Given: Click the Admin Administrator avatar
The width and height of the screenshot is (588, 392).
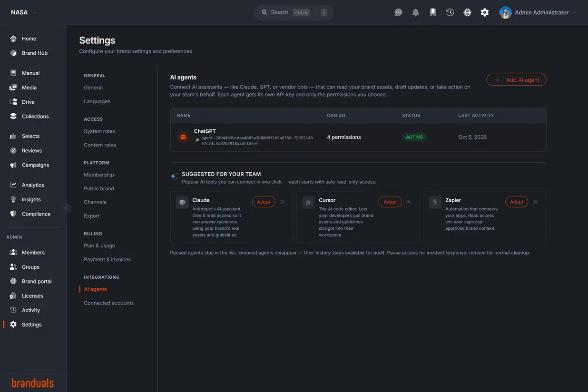Looking at the screenshot, I should (x=505, y=12).
